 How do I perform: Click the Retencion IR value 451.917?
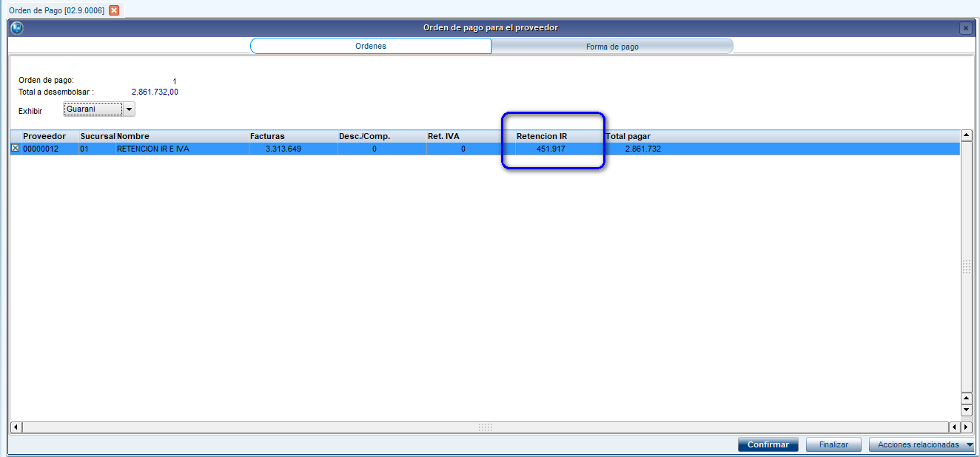(x=551, y=149)
